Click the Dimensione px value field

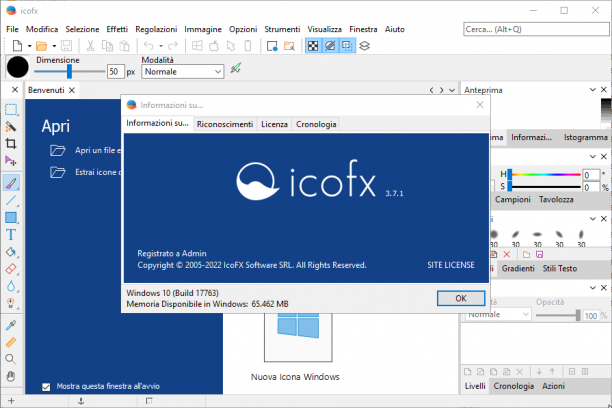pyautogui.click(x=116, y=71)
